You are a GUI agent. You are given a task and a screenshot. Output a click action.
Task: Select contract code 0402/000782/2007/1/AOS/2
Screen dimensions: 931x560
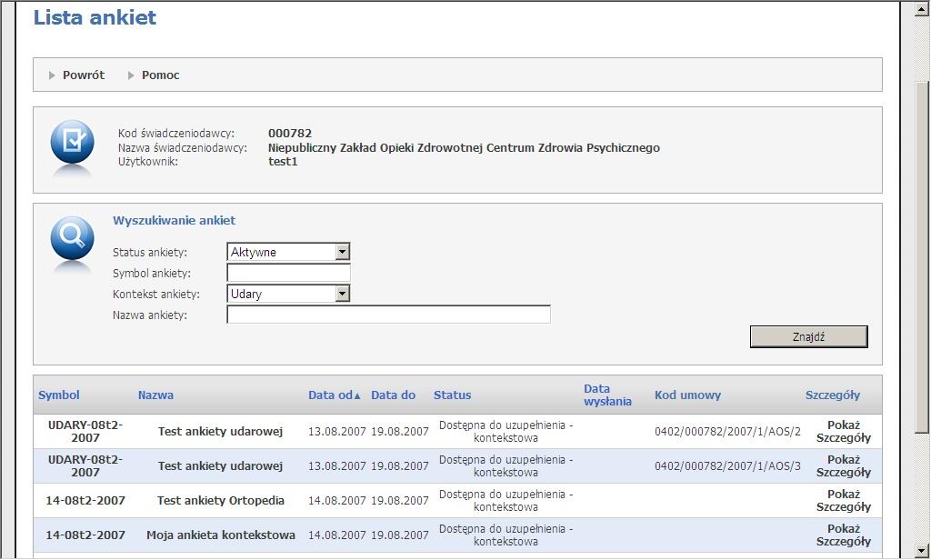pos(727,432)
